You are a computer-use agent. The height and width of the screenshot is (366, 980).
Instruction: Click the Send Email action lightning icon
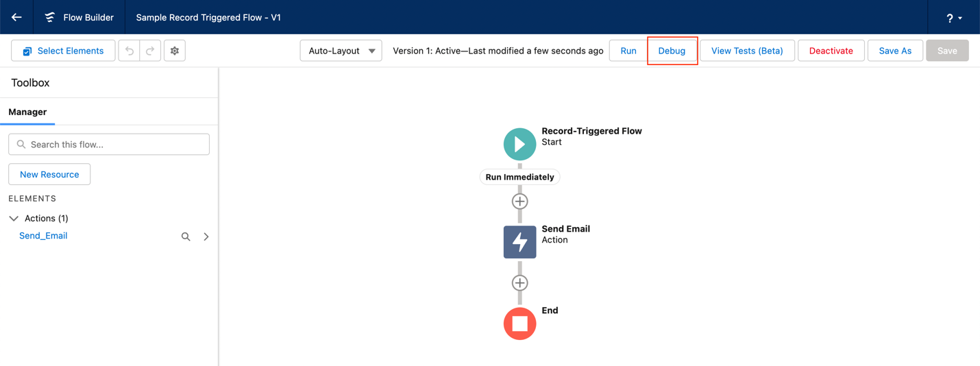pos(519,242)
